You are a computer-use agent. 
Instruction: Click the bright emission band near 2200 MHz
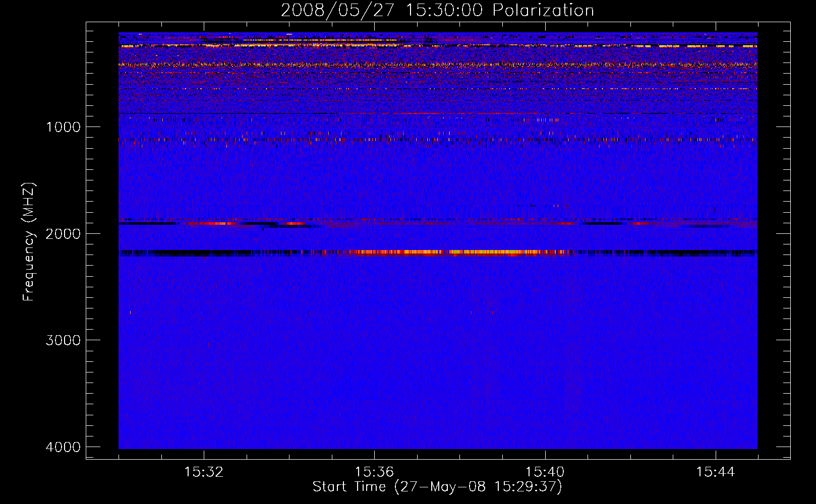point(438,253)
